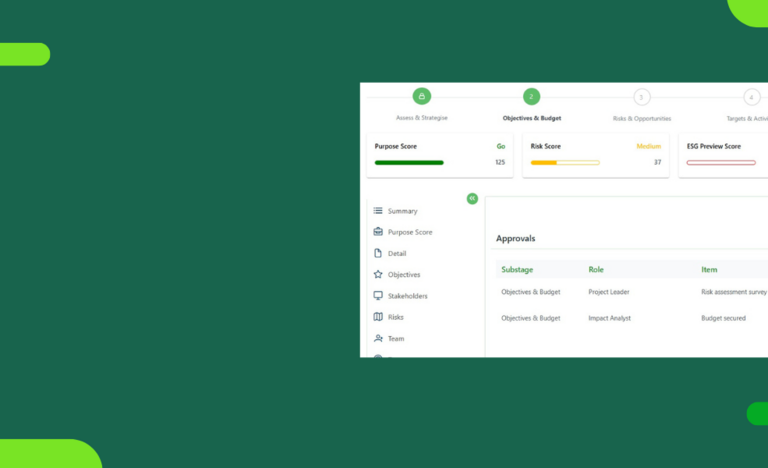This screenshot has height=468, width=768.
Task: Click the Stakeholders monitor icon
Action: click(x=378, y=296)
